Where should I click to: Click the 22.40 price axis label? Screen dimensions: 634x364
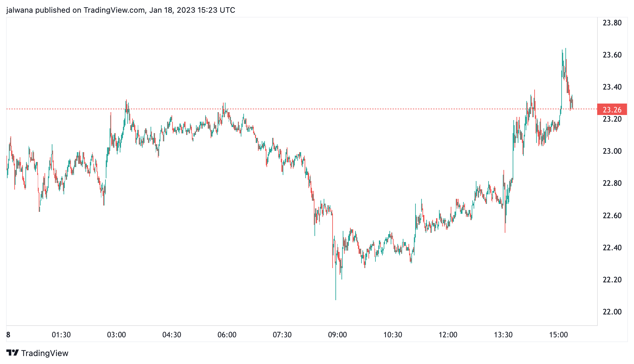(x=612, y=248)
